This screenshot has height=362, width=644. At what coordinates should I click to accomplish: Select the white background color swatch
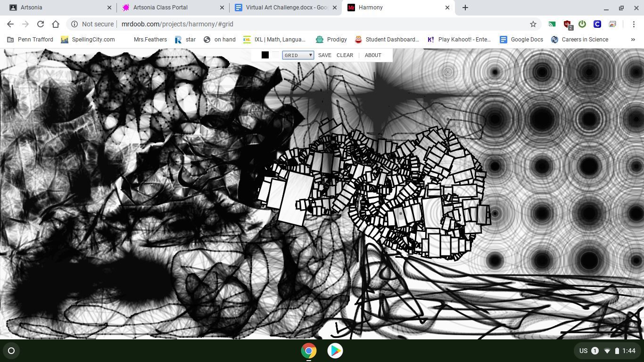pos(276,55)
